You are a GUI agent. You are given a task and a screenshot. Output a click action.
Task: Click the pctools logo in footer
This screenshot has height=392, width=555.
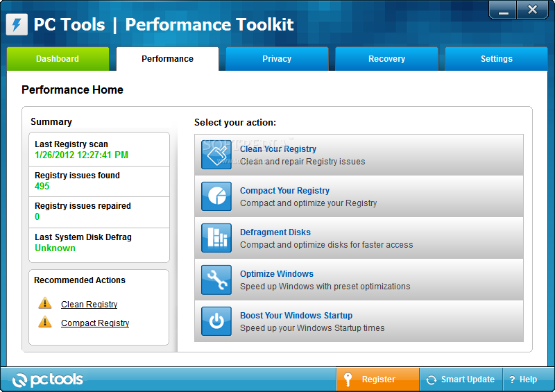tap(47, 380)
